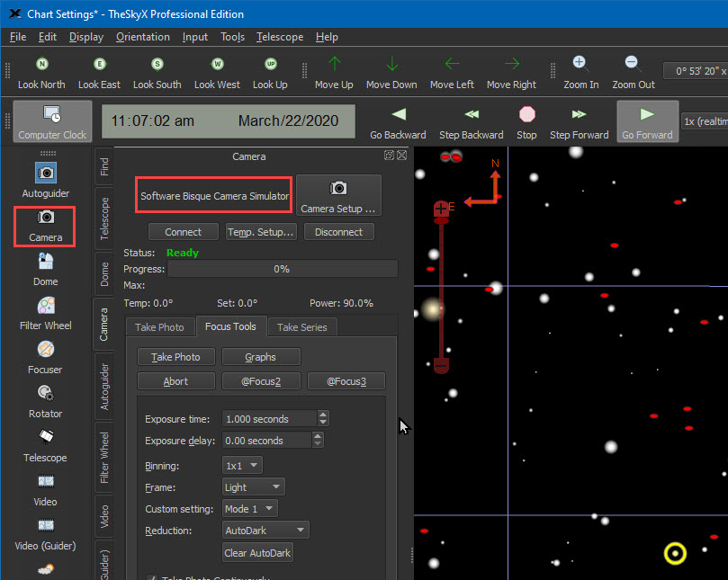
Task: Open the Custom setting Mode dropdown
Action: click(x=250, y=509)
